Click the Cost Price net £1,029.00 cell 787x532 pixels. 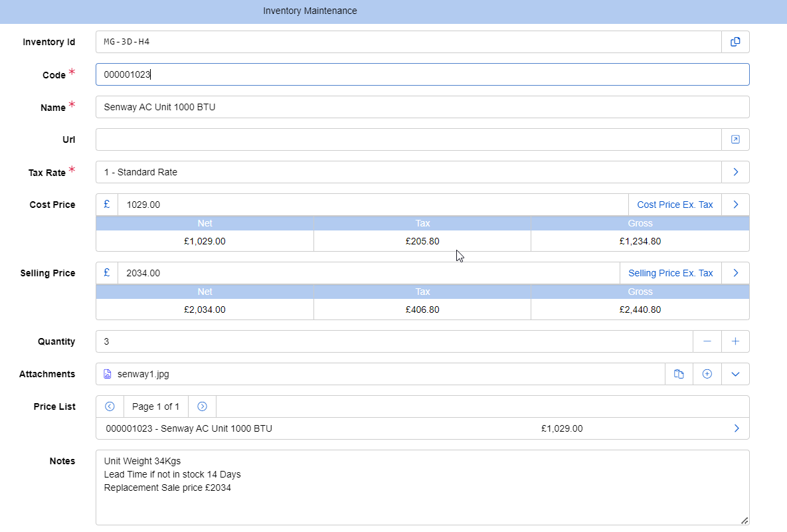(x=205, y=241)
